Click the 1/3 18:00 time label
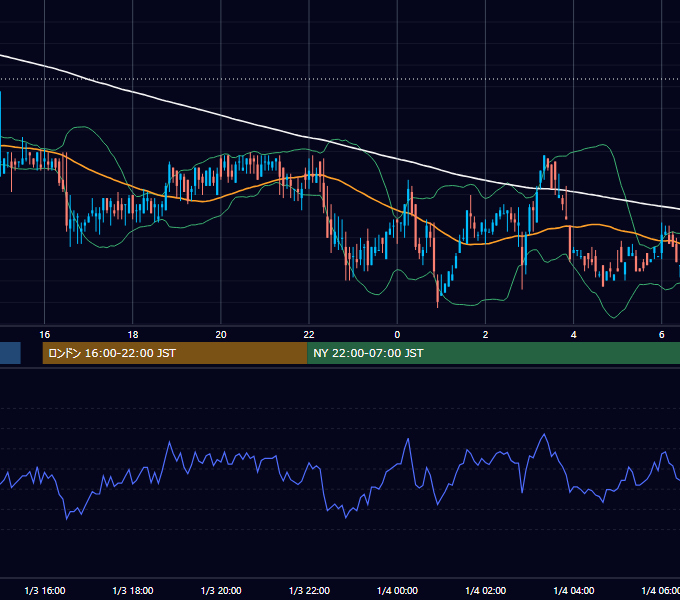This screenshot has height=600, width=680. point(133,590)
